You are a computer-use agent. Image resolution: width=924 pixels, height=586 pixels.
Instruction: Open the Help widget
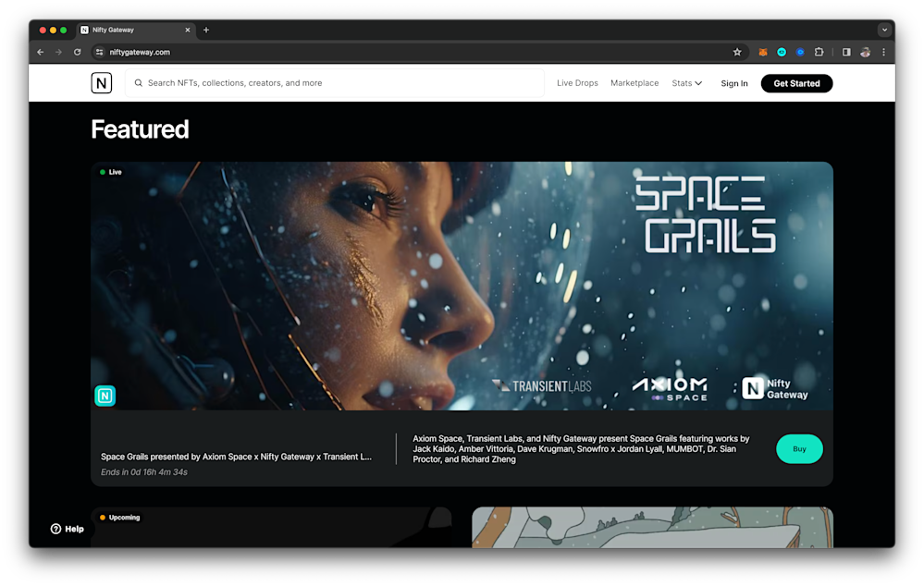68,529
